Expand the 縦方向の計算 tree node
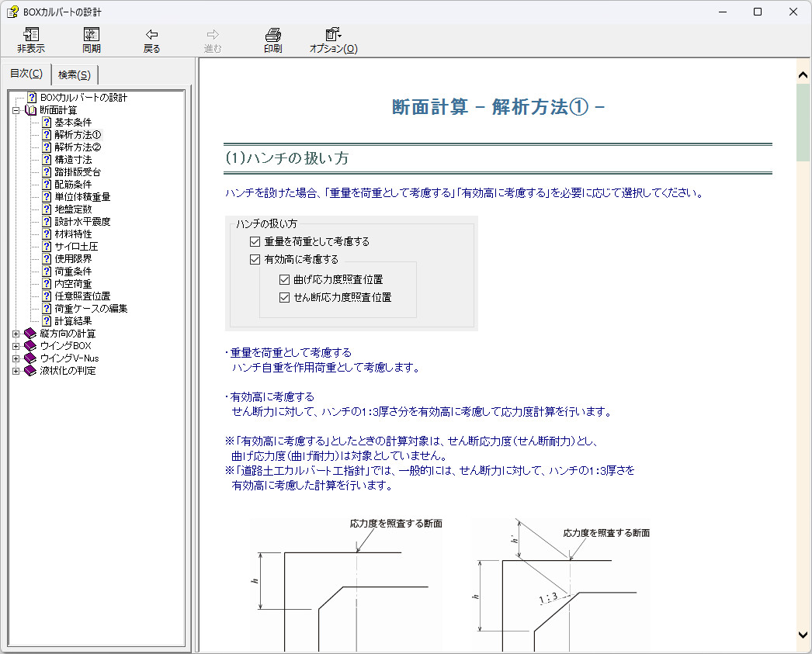The image size is (812, 654). pos(16,334)
